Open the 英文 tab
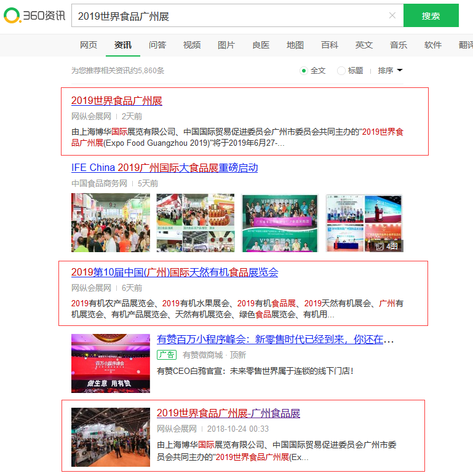The width and height of the screenshot is (473, 476). coord(364,45)
